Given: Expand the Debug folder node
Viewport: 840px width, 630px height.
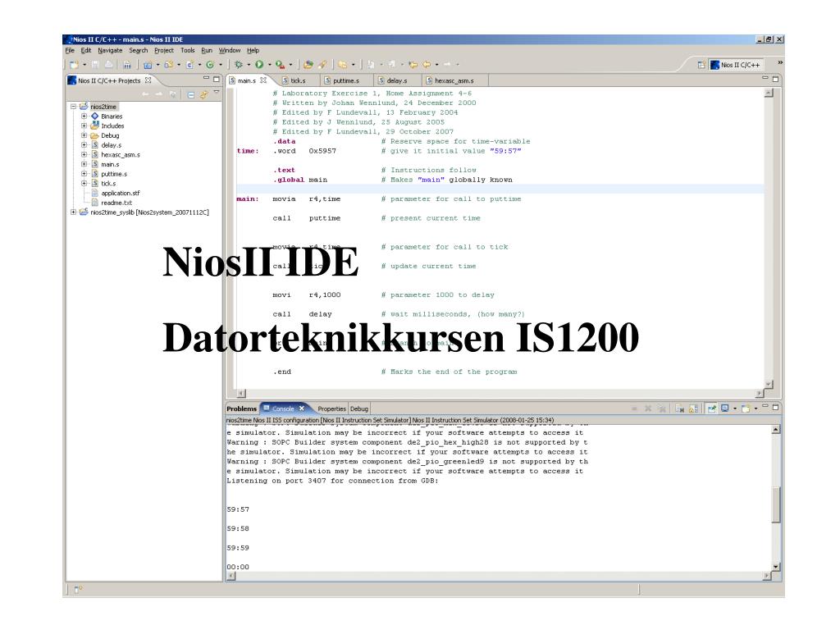Looking at the screenshot, I should tap(84, 135).
